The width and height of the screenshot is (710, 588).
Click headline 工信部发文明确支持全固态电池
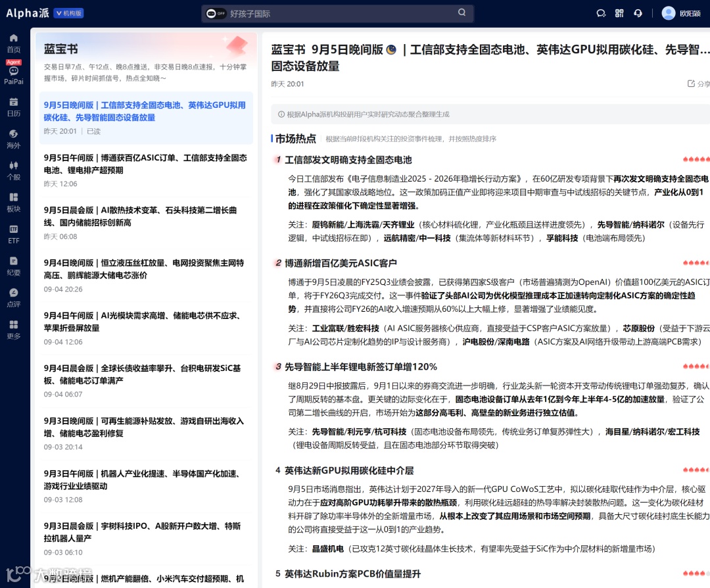348,160
